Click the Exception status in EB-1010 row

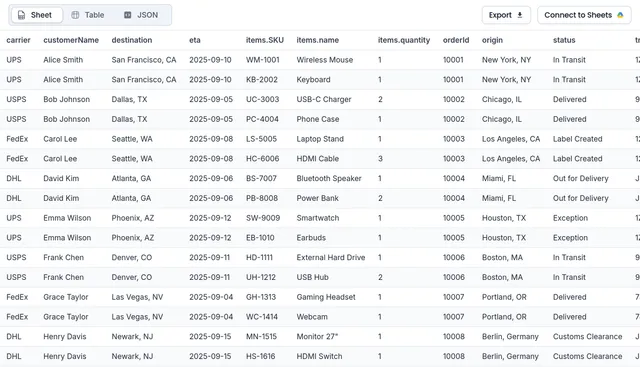click(x=570, y=238)
